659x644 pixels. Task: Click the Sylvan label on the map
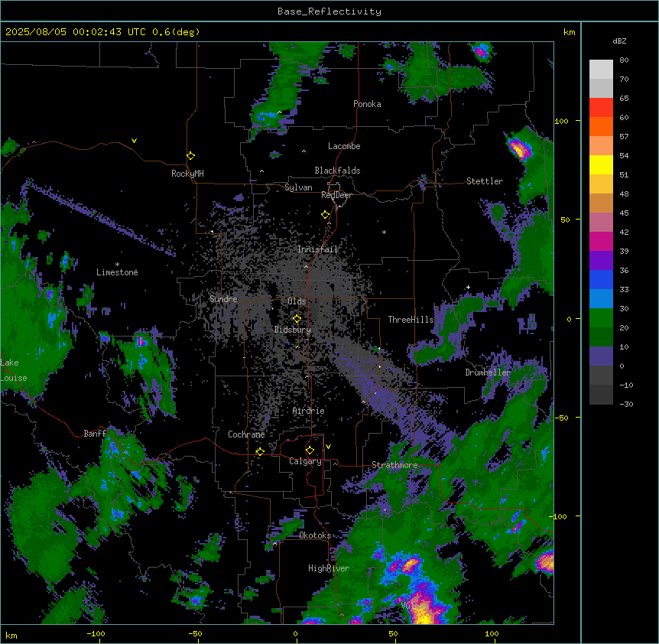click(x=298, y=187)
